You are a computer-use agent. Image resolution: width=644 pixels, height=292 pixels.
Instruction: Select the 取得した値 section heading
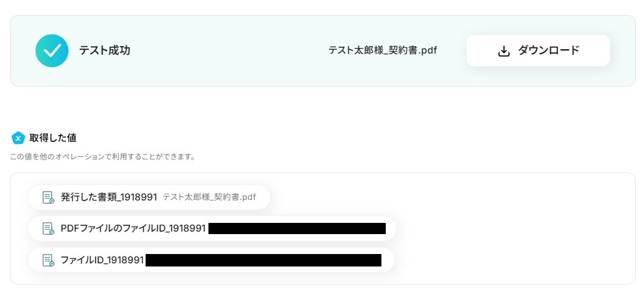pyautogui.click(x=52, y=138)
